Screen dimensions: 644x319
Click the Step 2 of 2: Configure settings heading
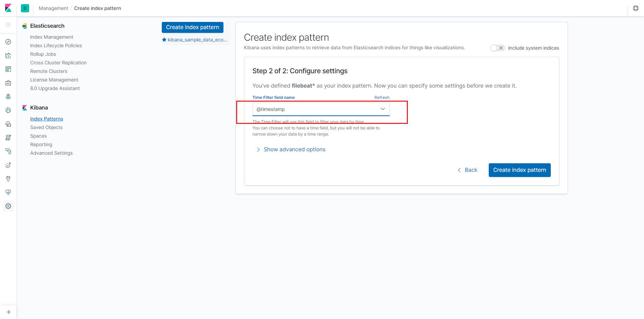tap(300, 71)
